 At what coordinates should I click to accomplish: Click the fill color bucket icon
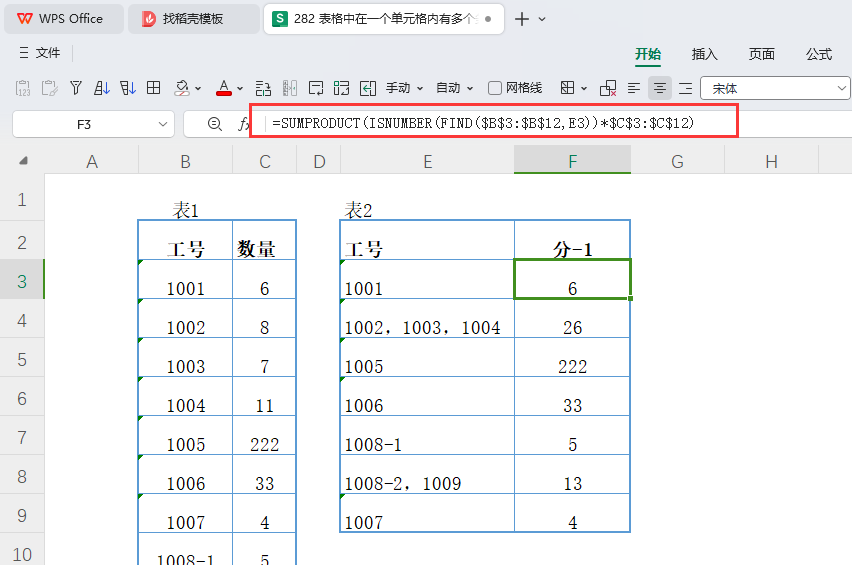click(x=182, y=88)
